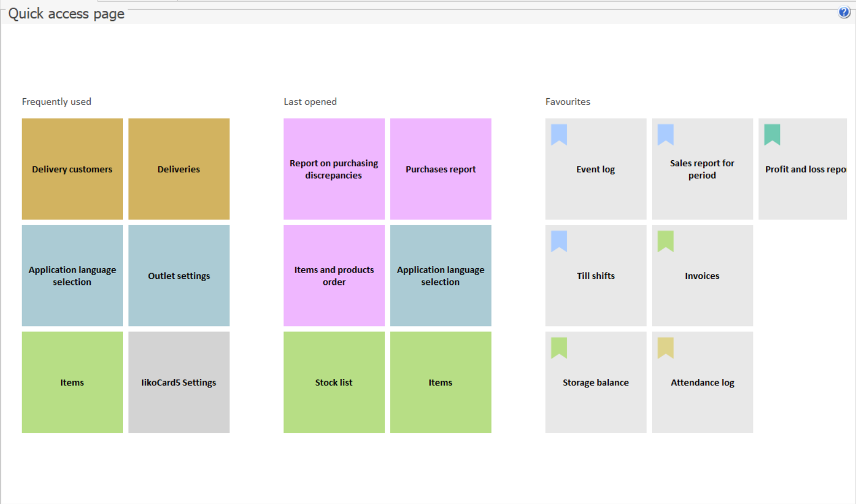Screen dimensions: 856x504
Task: Open IikoCard5 Settings tile
Action: pos(179,382)
